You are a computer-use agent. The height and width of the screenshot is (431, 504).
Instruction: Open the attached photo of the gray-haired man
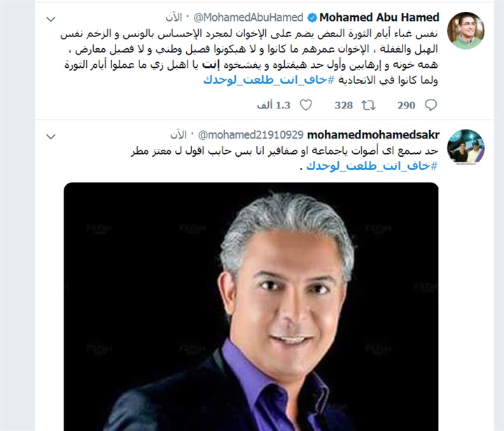click(x=251, y=306)
